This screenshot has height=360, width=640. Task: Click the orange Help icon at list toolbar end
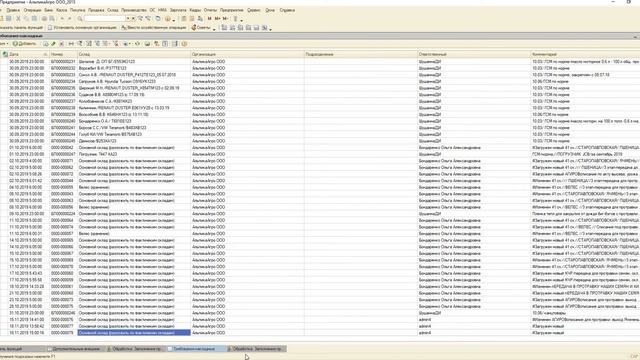[x=184, y=44]
